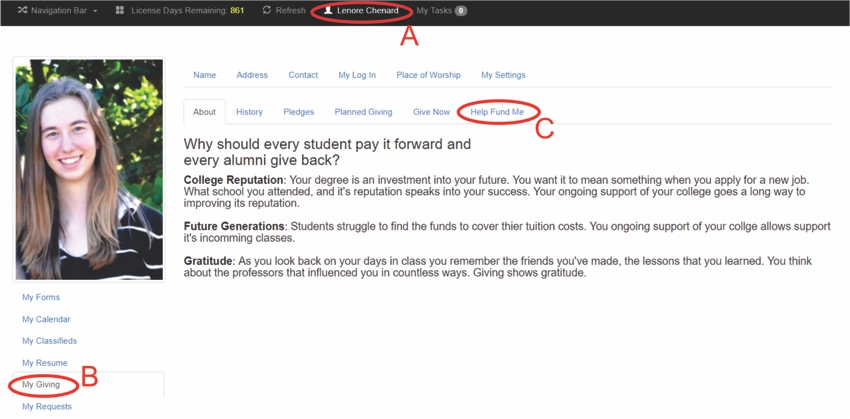Screen dimensions: 850x419
Task: Click the heading about paying it forward
Action: point(327,152)
